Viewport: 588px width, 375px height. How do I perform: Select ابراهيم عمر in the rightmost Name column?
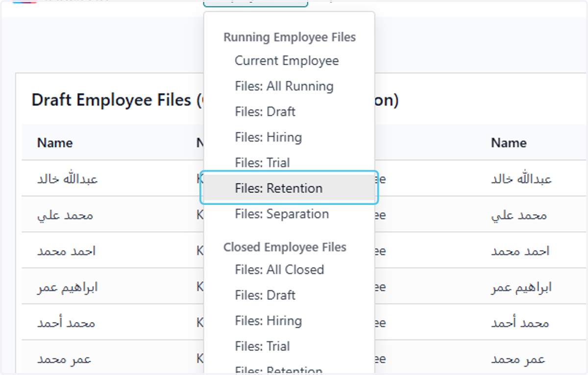[521, 287]
